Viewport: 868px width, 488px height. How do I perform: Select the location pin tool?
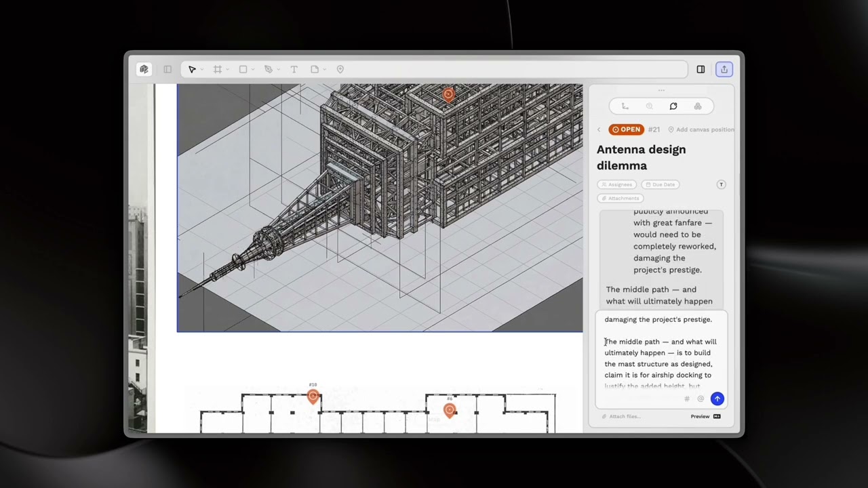coord(340,69)
